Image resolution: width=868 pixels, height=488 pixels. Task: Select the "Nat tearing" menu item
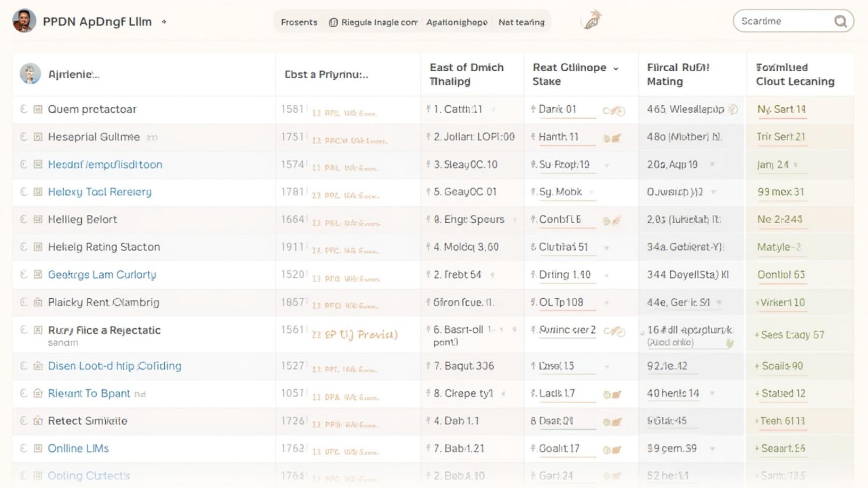pyautogui.click(x=522, y=22)
